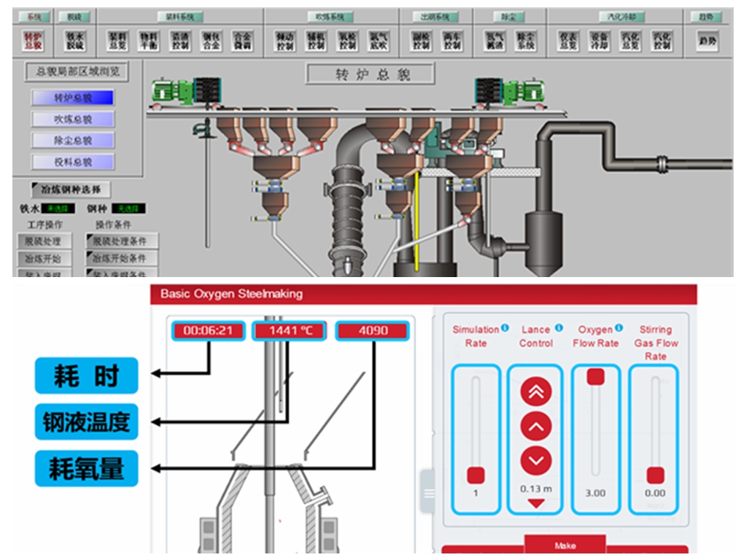Screen dimensions: 747x560
Task: Switch to the 吹炼总貌 overview view
Action: (73, 119)
